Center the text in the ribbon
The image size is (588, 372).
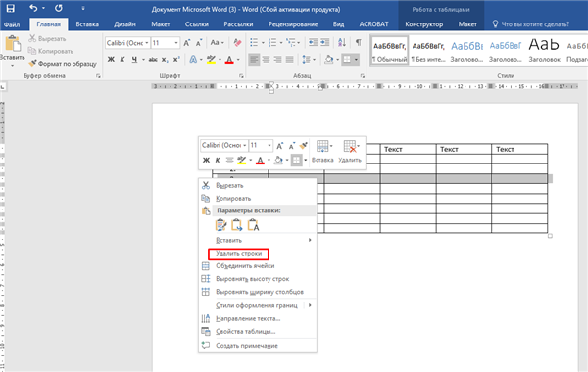266,59
